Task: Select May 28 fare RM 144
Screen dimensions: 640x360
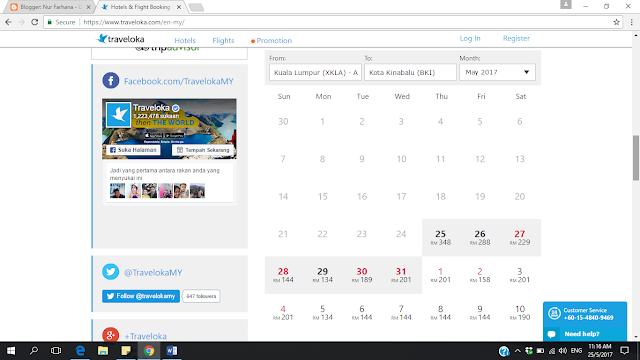Action: 283,275
